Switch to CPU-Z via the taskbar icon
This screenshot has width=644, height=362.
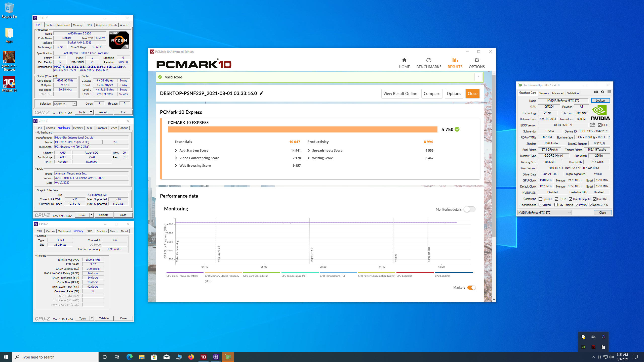tap(216, 357)
